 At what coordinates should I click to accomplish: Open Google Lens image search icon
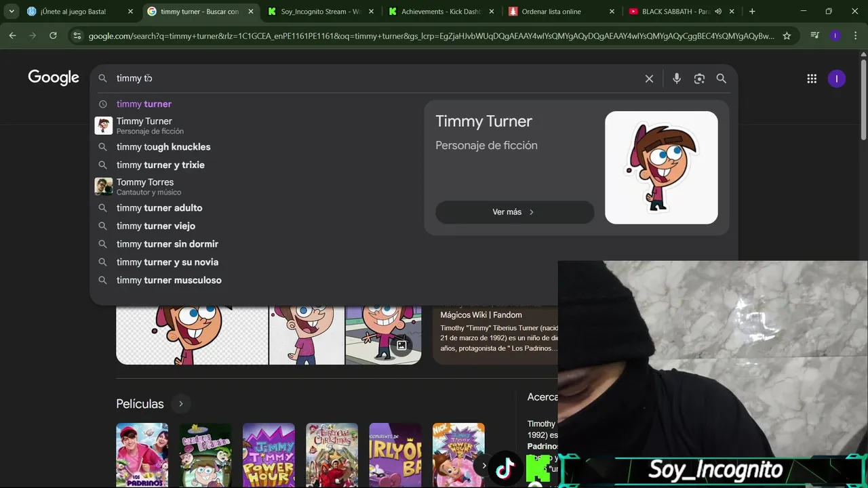pyautogui.click(x=699, y=79)
